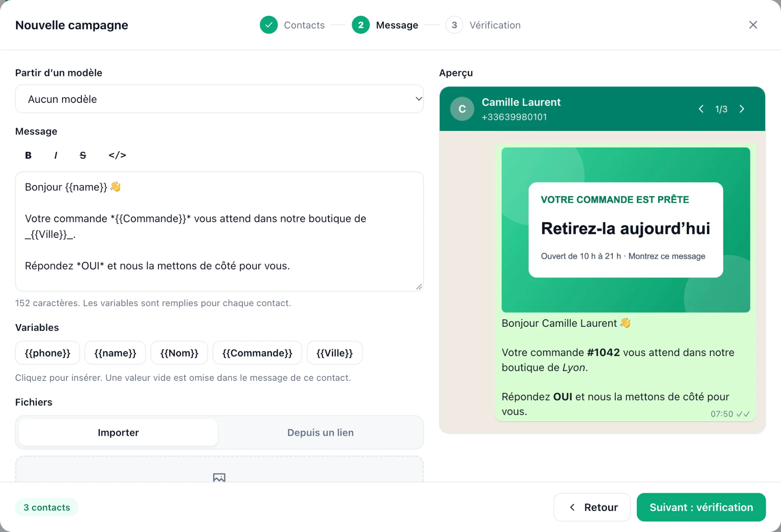Show next contact in the preview

(742, 109)
